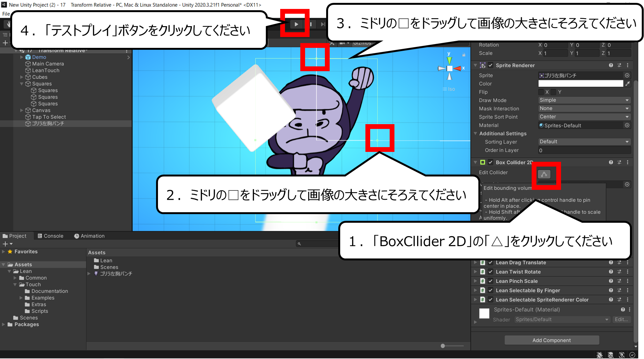Screen dimensions: 644x359
Task: Click the Edit Collider button
Action: (544, 174)
